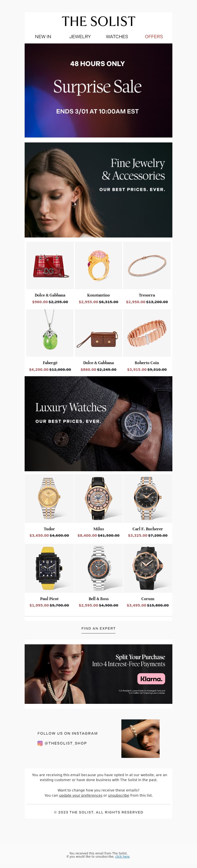View the red Dolce & Gabbana handbag

[50, 265]
